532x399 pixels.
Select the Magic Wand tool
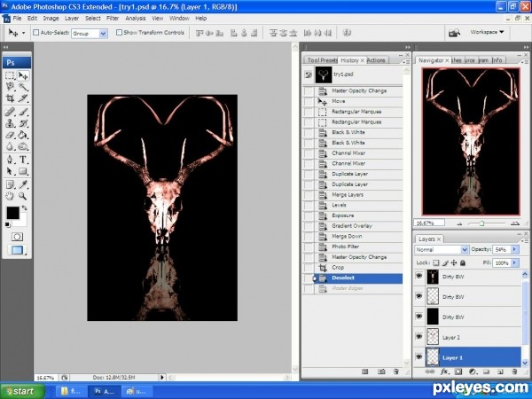tap(23, 87)
